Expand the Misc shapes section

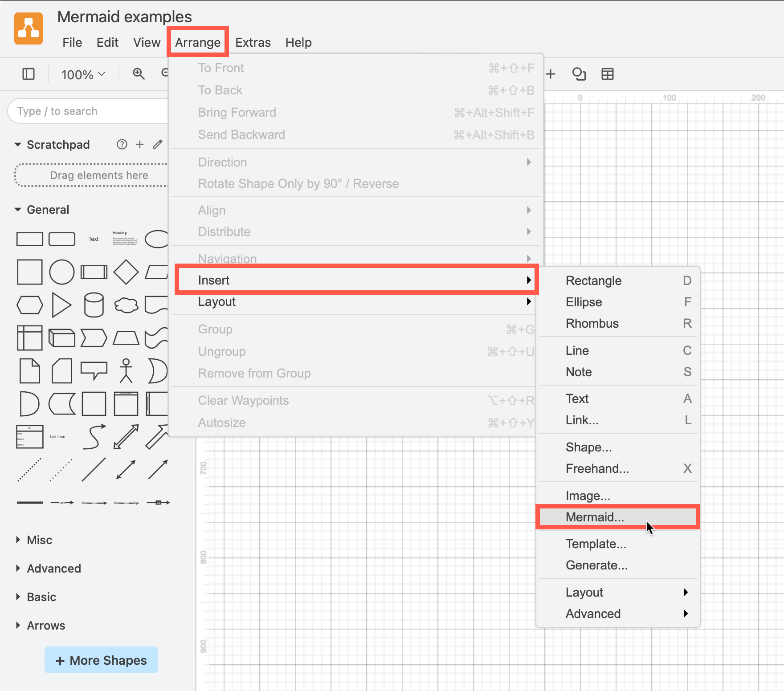coord(39,540)
